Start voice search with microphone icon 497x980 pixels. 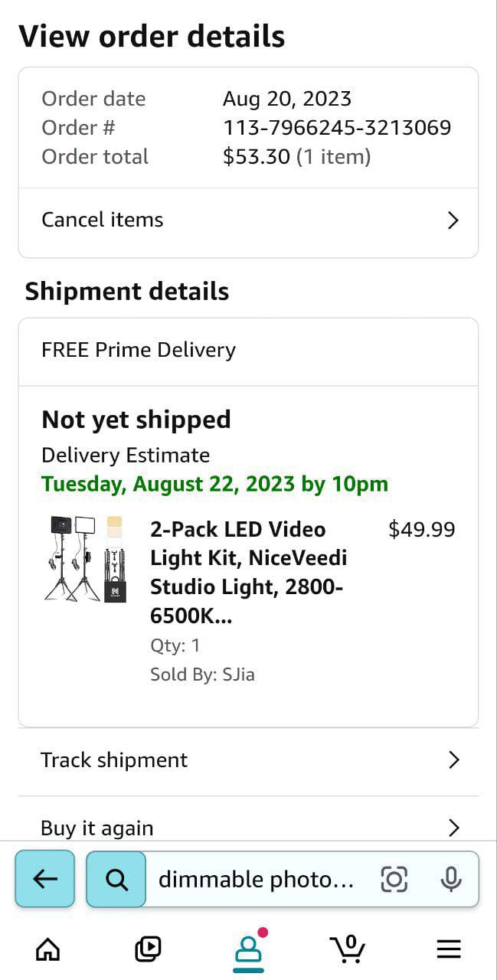coord(452,879)
